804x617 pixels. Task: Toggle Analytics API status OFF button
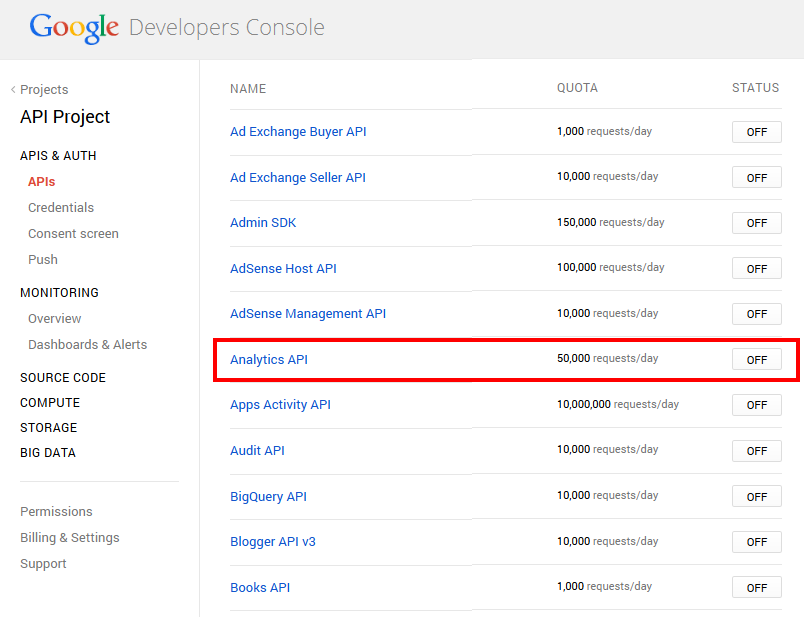756,360
